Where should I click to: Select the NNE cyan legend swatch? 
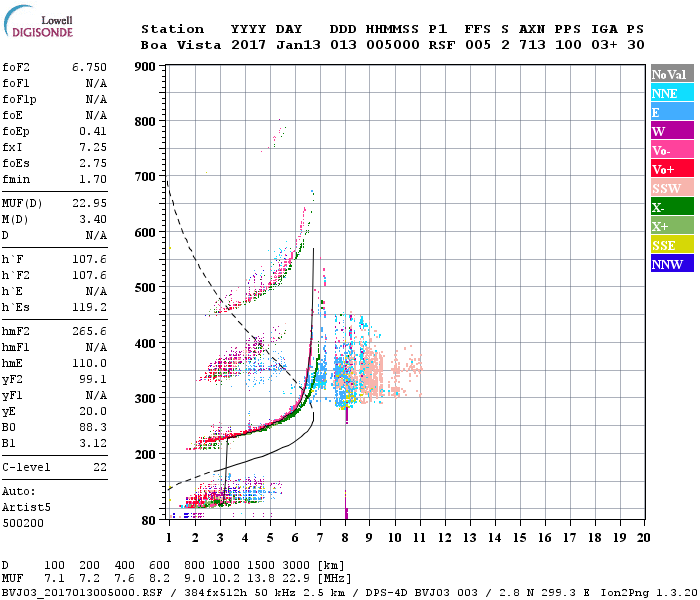672,93
